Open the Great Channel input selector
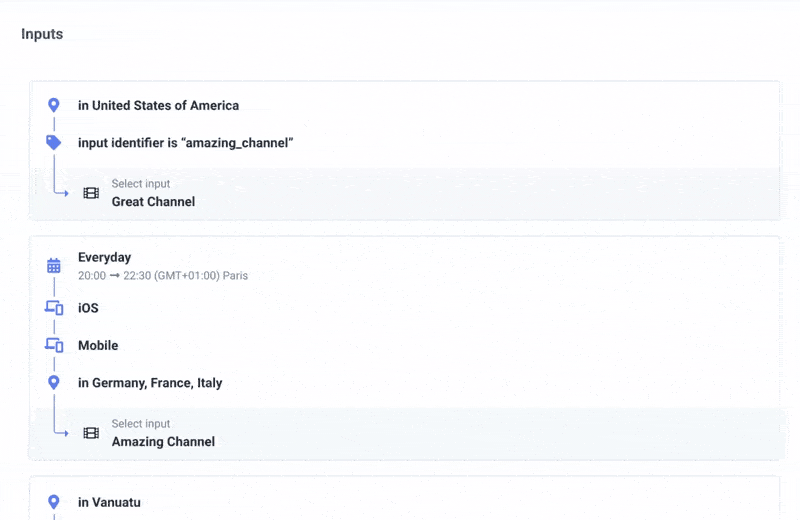The image size is (800, 520). [x=153, y=201]
